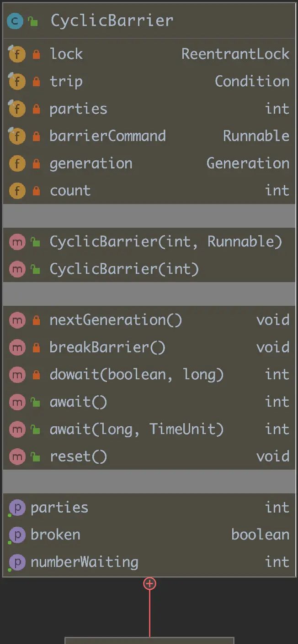
Task: Expand the diagram node via the plus circle
Action: click(x=149, y=583)
